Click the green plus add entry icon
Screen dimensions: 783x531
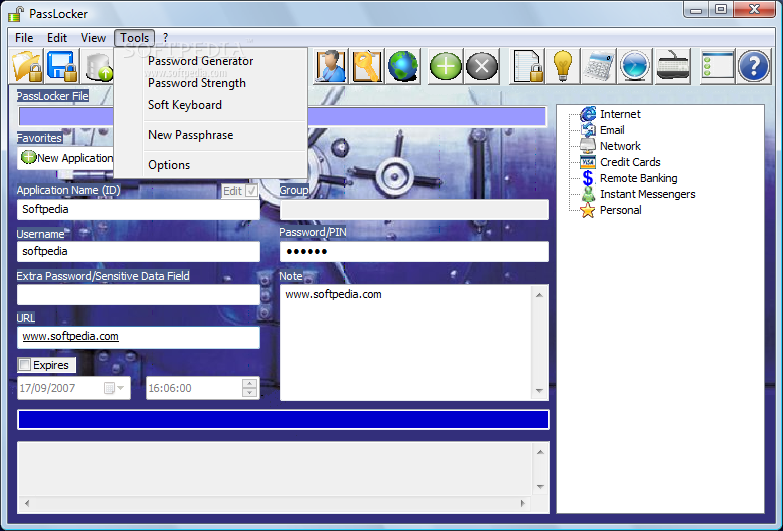click(x=445, y=66)
